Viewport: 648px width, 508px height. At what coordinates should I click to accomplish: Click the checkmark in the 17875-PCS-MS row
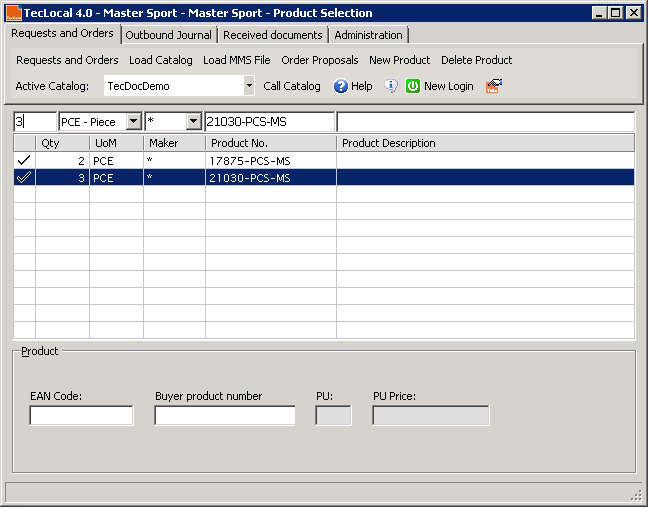point(24,160)
